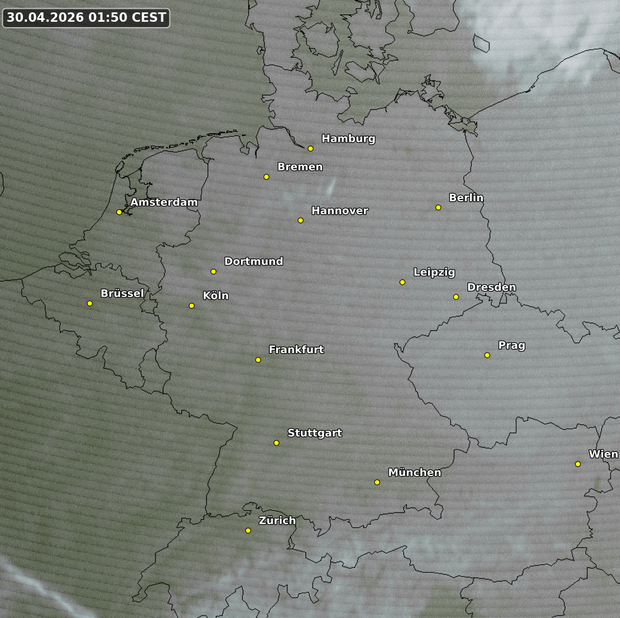Select the Prag yellow marker dot
Screen dimensions: 620x618
487,355
